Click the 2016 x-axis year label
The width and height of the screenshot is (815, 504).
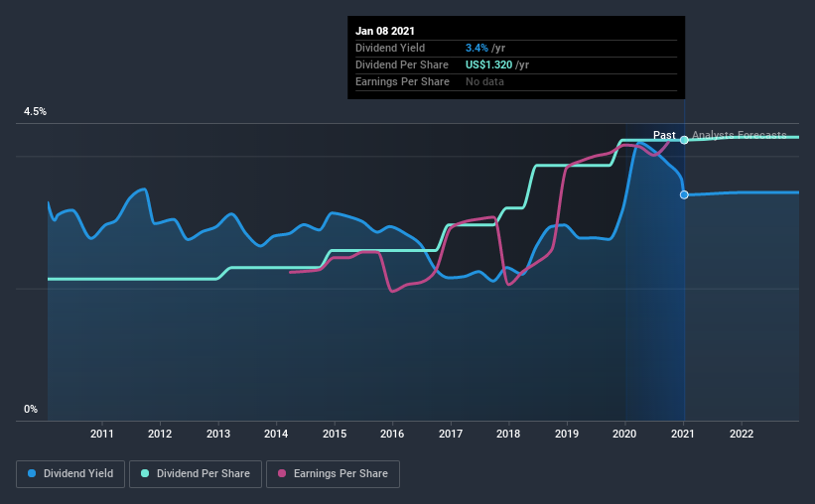[392, 434]
